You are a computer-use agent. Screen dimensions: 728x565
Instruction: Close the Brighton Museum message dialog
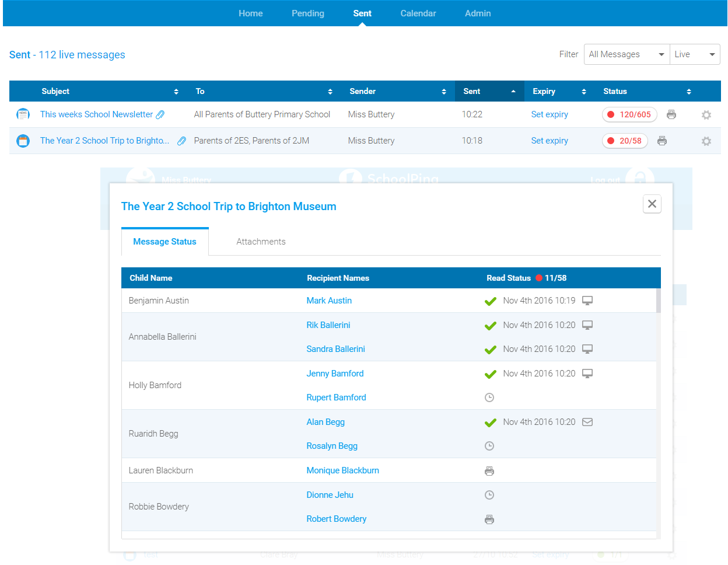(652, 204)
